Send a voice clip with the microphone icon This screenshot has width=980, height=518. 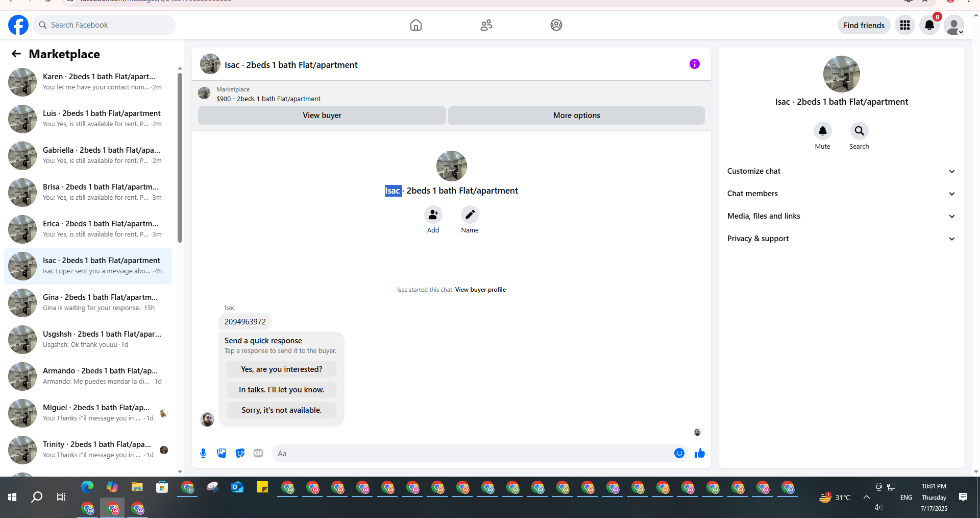pyautogui.click(x=203, y=453)
